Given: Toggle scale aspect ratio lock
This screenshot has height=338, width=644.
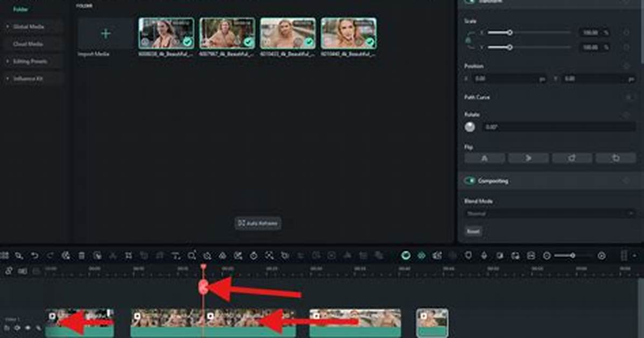Looking at the screenshot, I should pyautogui.click(x=468, y=40).
